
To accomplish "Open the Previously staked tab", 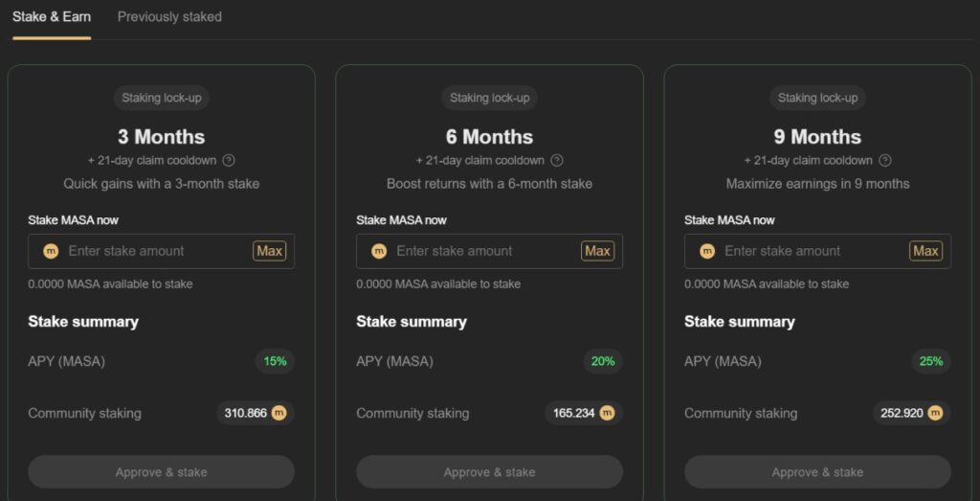I will coord(169,17).
